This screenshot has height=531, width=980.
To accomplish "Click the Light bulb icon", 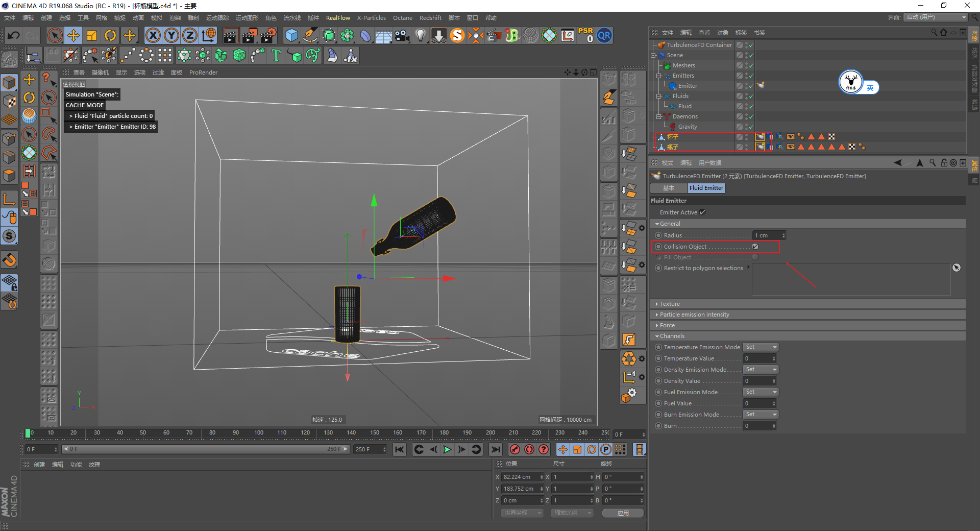I will pyautogui.click(x=420, y=36).
